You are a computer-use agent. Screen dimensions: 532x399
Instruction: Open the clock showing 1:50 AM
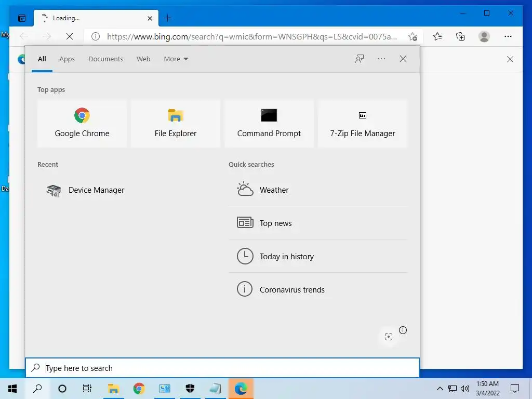point(487,389)
